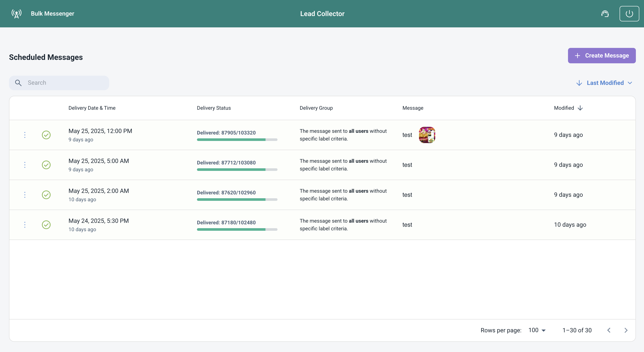Image resolution: width=644 pixels, height=352 pixels.
Task: Click test message text in the 5:00 AM row
Action: [x=407, y=165]
